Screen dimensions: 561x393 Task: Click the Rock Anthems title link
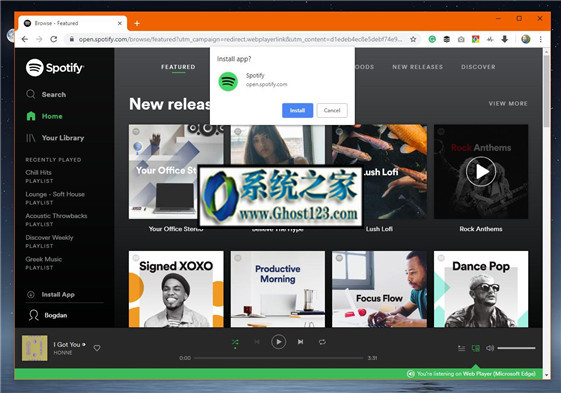[x=481, y=229]
